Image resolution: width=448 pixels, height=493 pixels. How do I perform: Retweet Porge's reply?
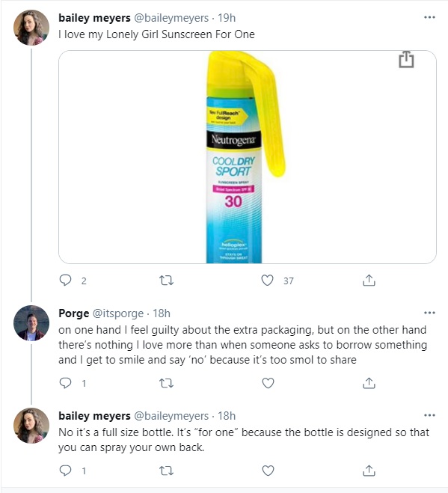click(166, 383)
